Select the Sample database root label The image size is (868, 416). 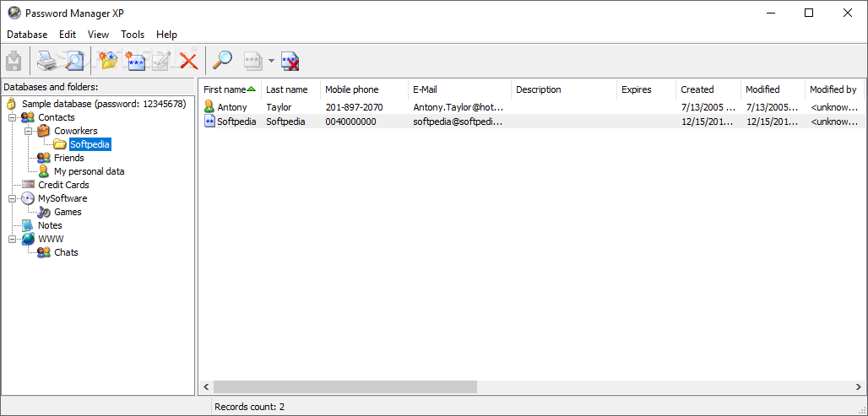pyautogui.click(x=104, y=104)
